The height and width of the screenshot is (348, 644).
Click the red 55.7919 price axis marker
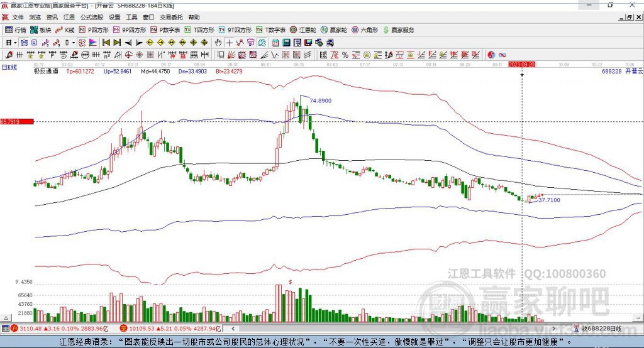point(17,121)
